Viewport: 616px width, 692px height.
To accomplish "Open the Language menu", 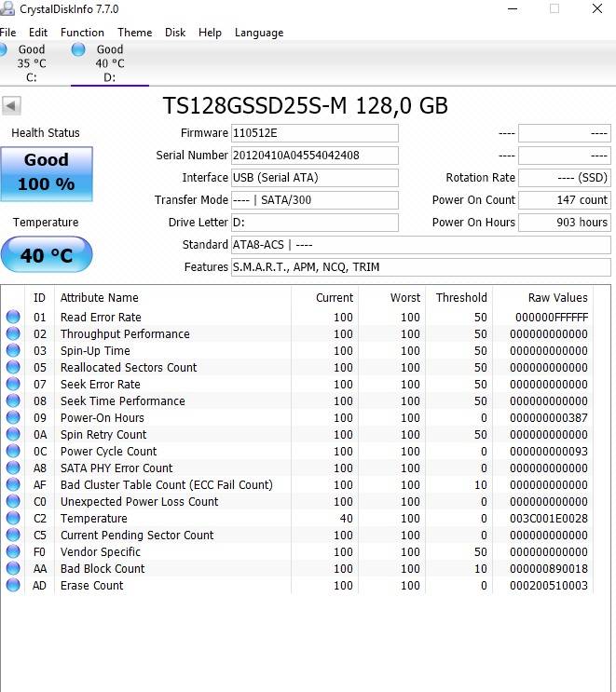I will point(259,33).
